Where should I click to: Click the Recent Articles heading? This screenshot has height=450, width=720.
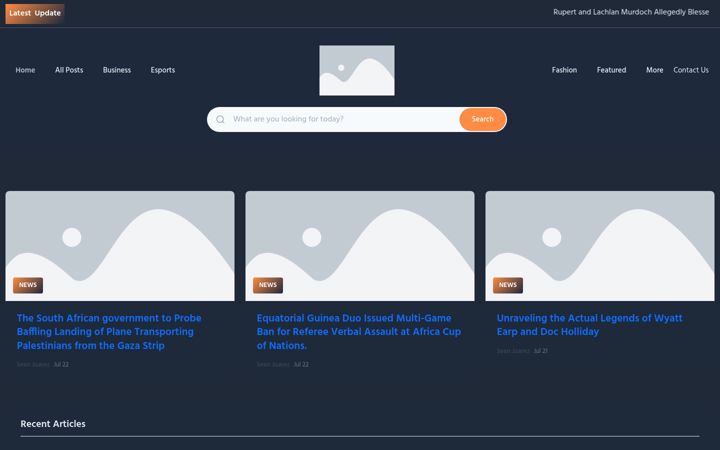click(53, 424)
